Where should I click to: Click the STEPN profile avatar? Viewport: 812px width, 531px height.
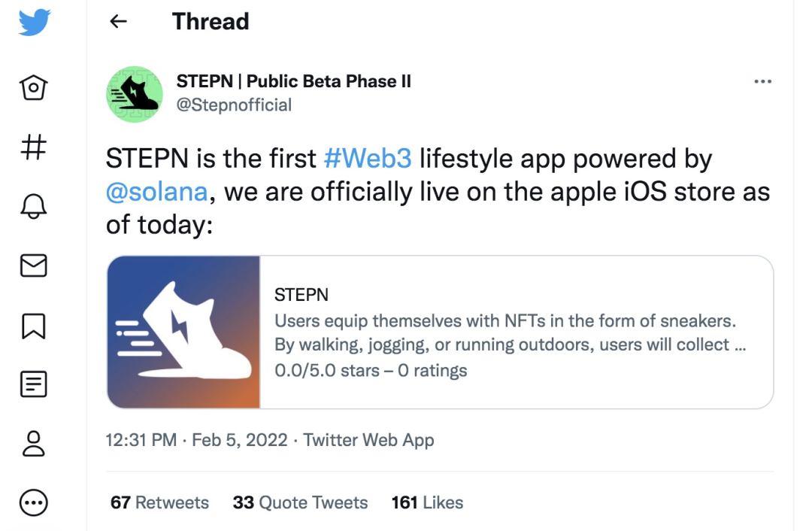135,93
